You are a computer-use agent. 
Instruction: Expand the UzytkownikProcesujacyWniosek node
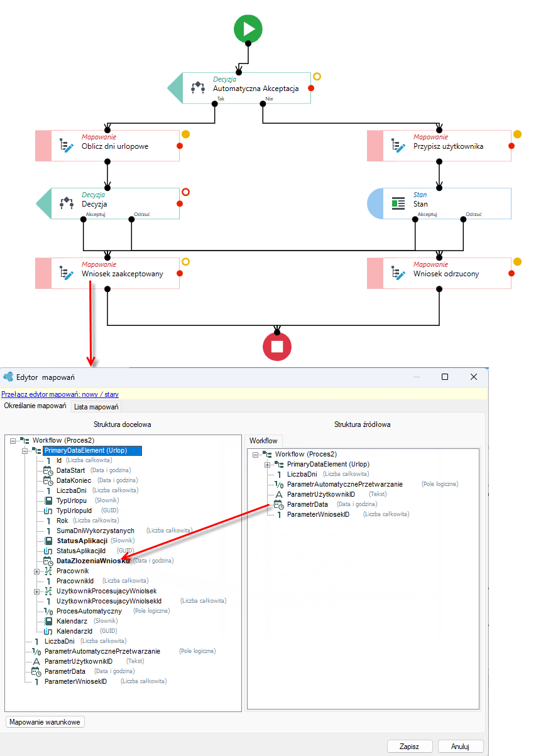tap(37, 591)
